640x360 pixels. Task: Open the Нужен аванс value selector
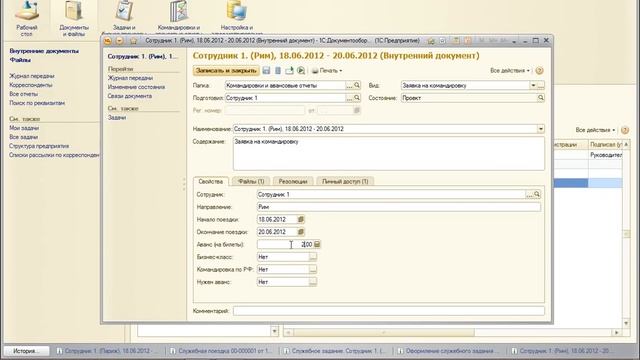(313, 282)
